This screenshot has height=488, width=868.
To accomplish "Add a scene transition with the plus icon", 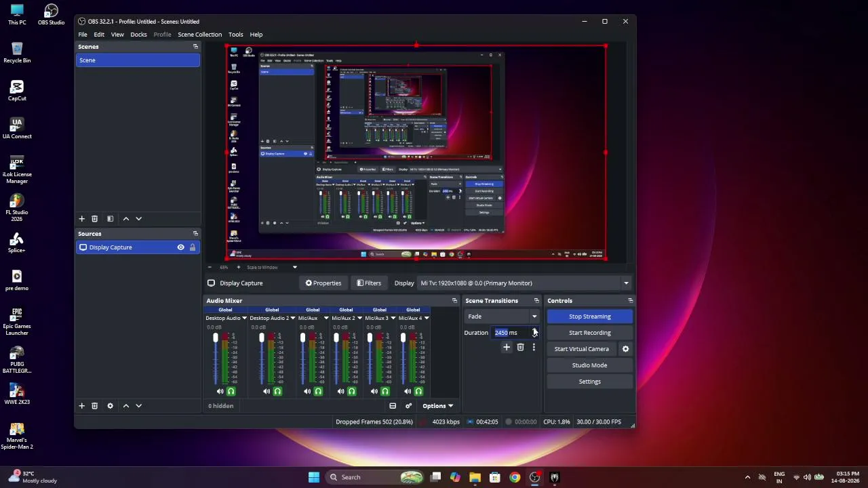I will point(507,348).
